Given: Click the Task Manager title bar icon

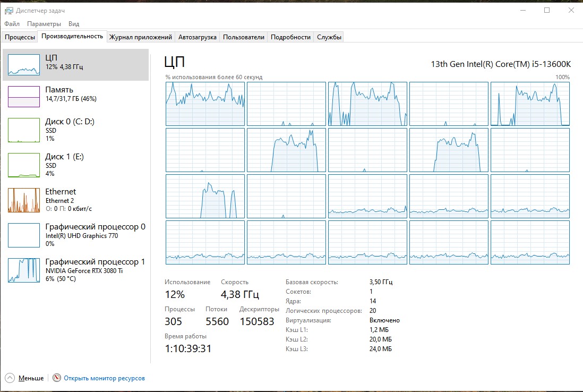Looking at the screenshot, I should click(x=8, y=10).
